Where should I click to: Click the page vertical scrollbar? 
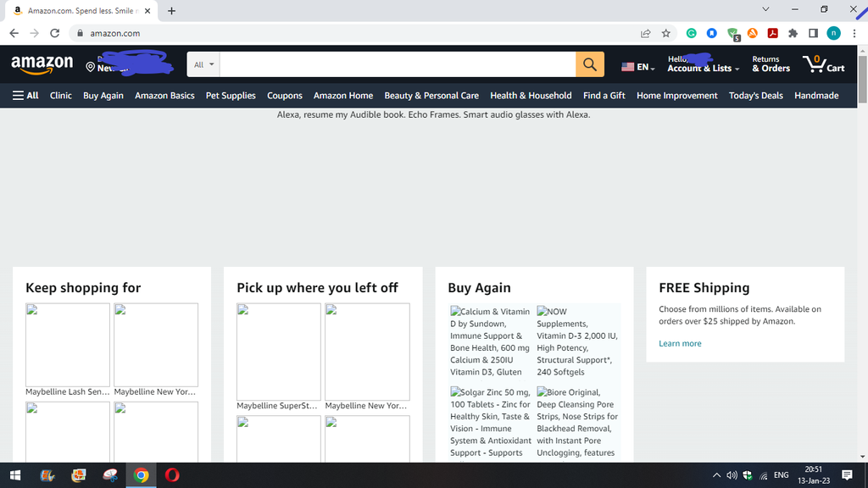(862, 78)
